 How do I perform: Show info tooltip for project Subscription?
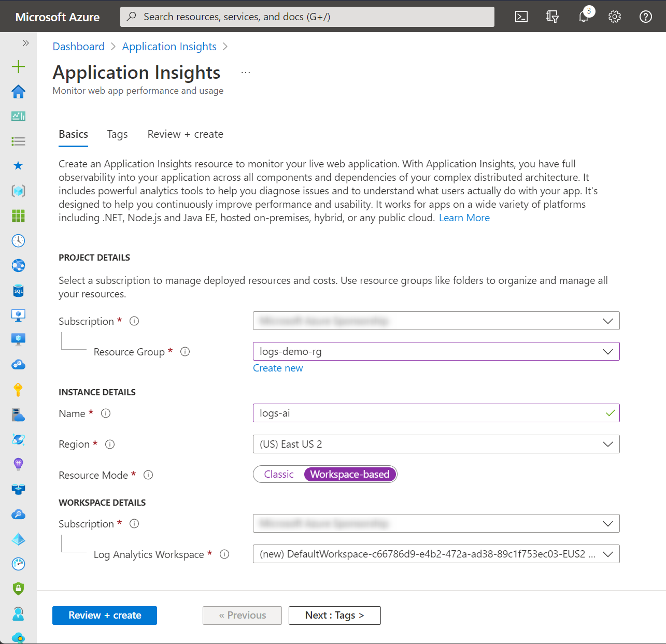click(134, 321)
